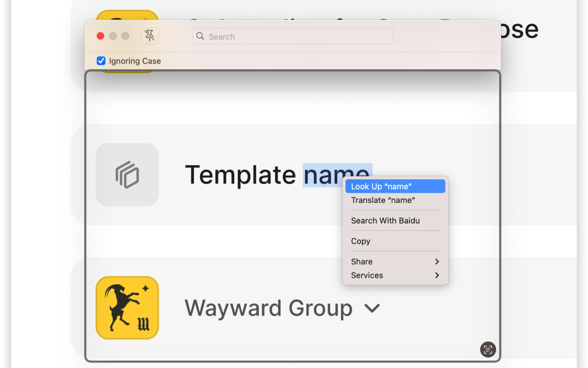The height and width of the screenshot is (368, 588).
Task: Choose Translate "name" from context menu
Action: (x=395, y=200)
